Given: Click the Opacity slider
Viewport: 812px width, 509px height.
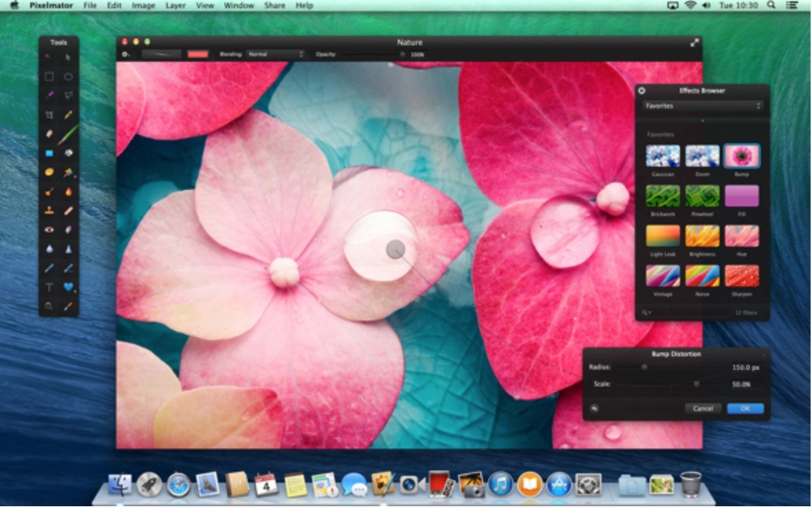Looking at the screenshot, I should (372, 54).
